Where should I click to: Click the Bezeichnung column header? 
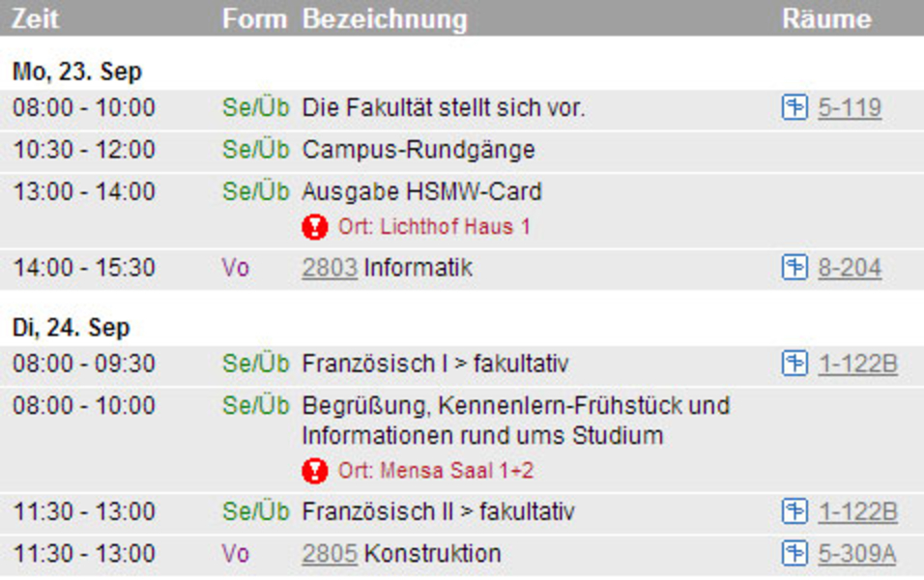(385, 19)
